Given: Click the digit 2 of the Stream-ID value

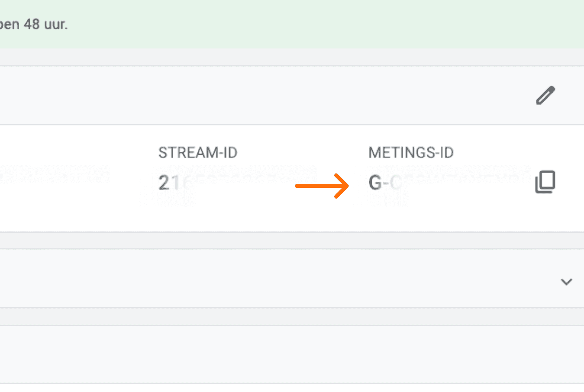Looking at the screenshot, I should pyautogui.click(x=163, y=183).
